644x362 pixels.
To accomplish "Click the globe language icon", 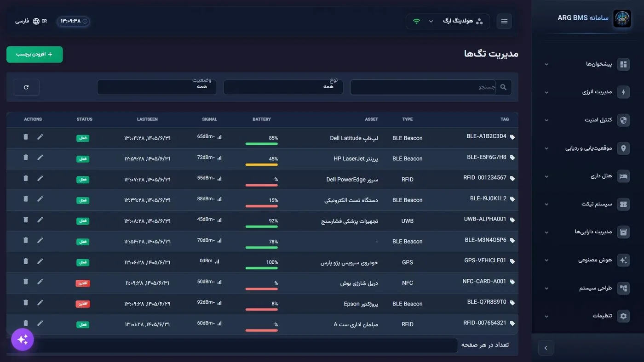I will tap(36, 21).
